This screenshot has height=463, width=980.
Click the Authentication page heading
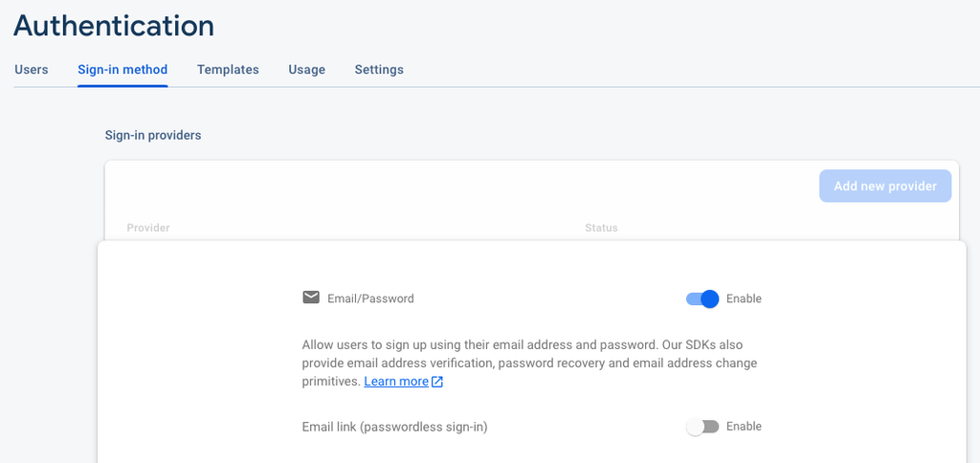tap(114, 26)
